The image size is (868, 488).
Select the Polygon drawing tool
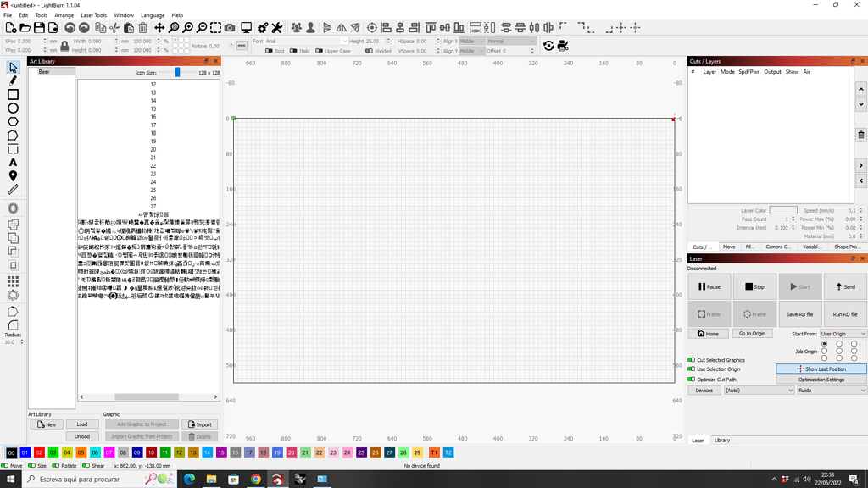tap(13, 122)
